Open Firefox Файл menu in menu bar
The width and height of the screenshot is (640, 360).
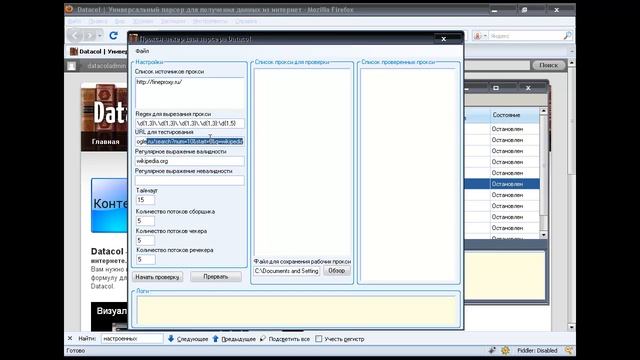[x=74, y=21]
